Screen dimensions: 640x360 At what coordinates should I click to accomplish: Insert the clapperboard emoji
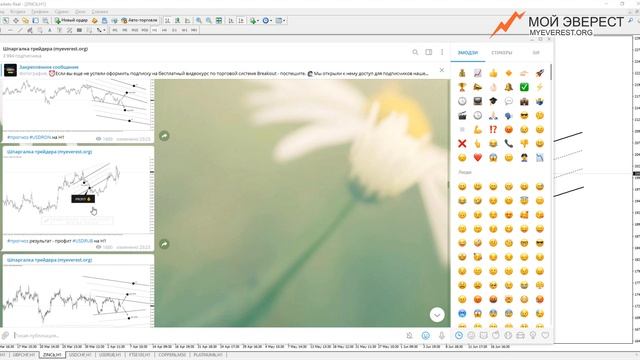coord(462,116)
